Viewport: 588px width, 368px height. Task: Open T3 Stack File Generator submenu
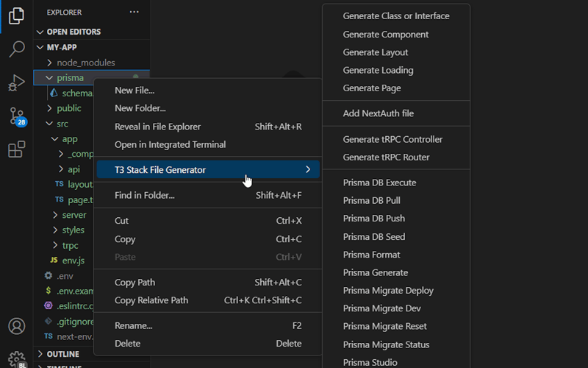(x=208, y=169)
